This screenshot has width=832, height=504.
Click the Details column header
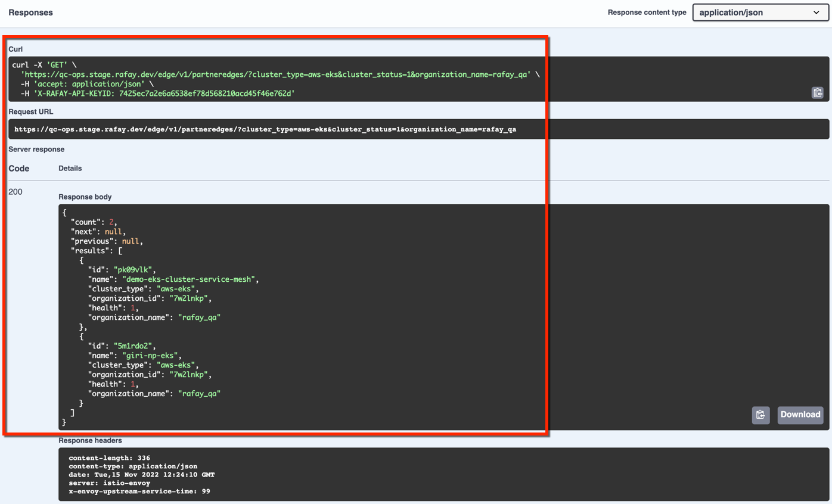point(70,169)
